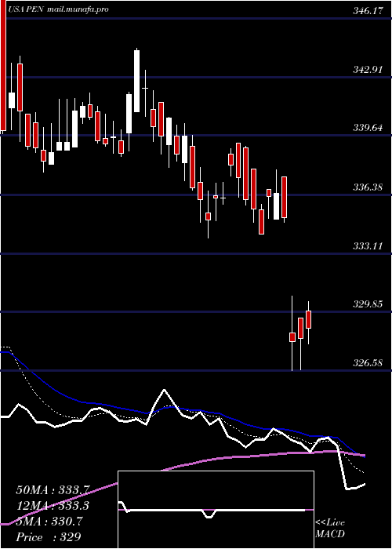Click the 346.17 price level label

pyautogui.click(x=367, y=11)
